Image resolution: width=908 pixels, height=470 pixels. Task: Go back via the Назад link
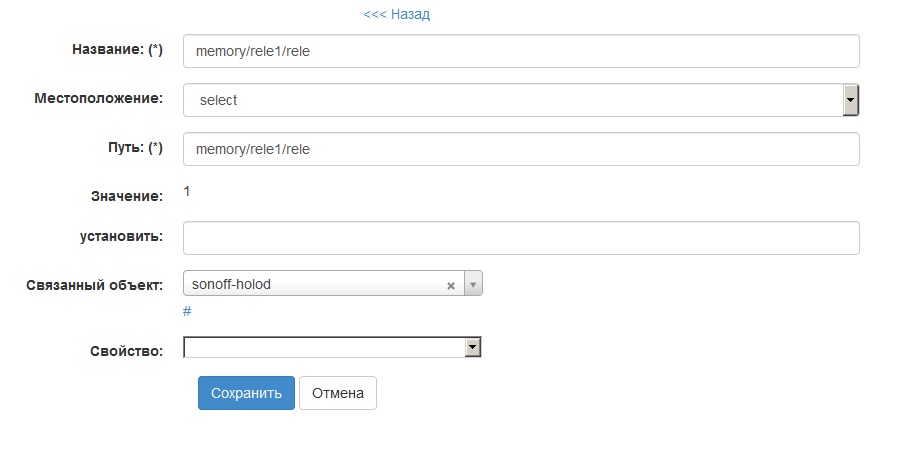[396, 14]
